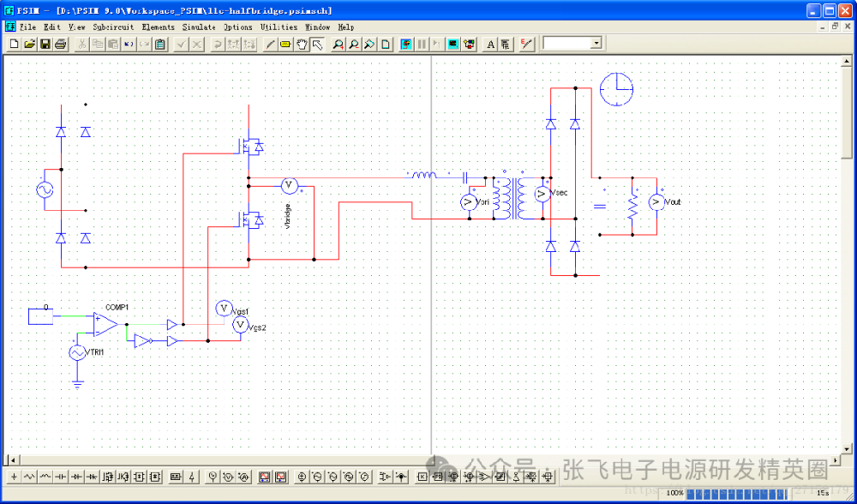Screen dimensions: 857x504
Task: Select the Vsec voltage probe
Action: click(x=542, y=194)
